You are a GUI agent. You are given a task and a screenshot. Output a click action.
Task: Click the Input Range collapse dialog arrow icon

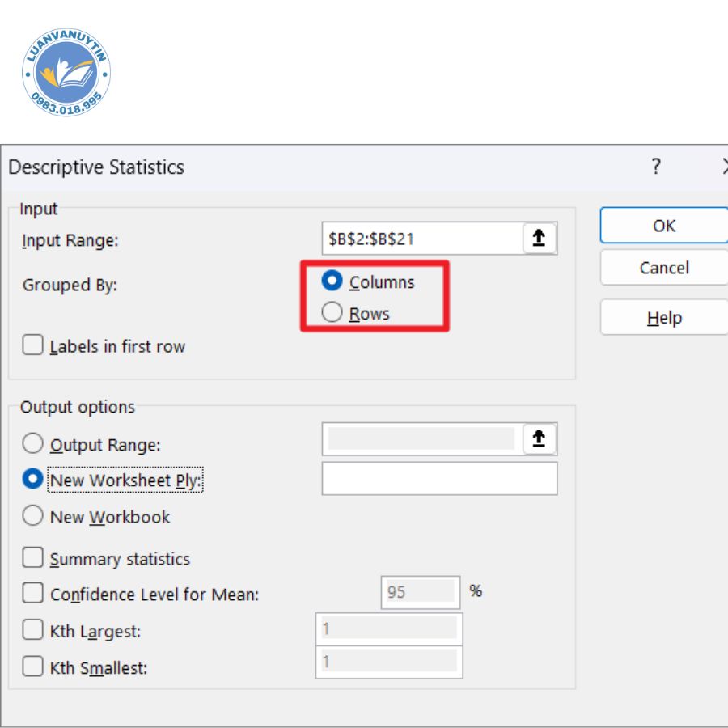tap(539, 239)
